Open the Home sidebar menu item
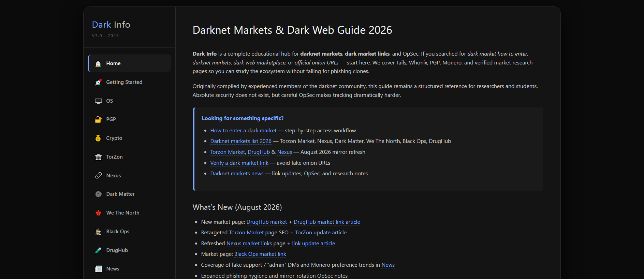The height and width of the screenshot is (279, 644). point(130,63)
